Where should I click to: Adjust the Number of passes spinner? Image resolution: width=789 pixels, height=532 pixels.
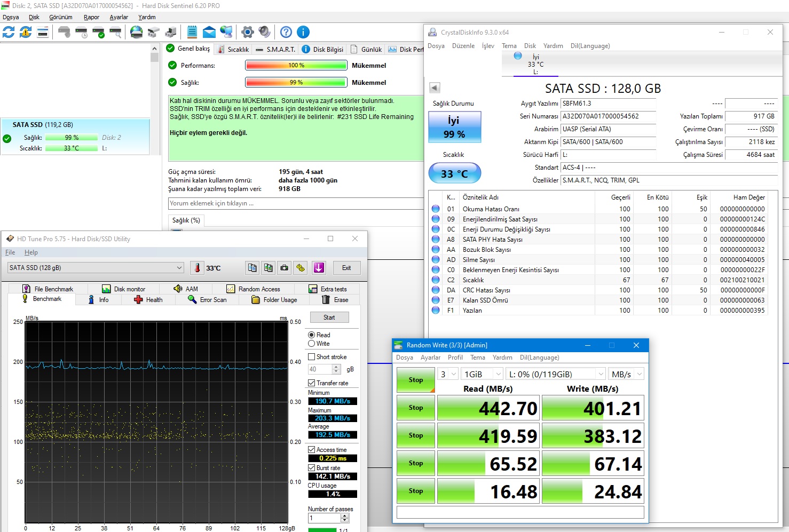click(344, 518)
